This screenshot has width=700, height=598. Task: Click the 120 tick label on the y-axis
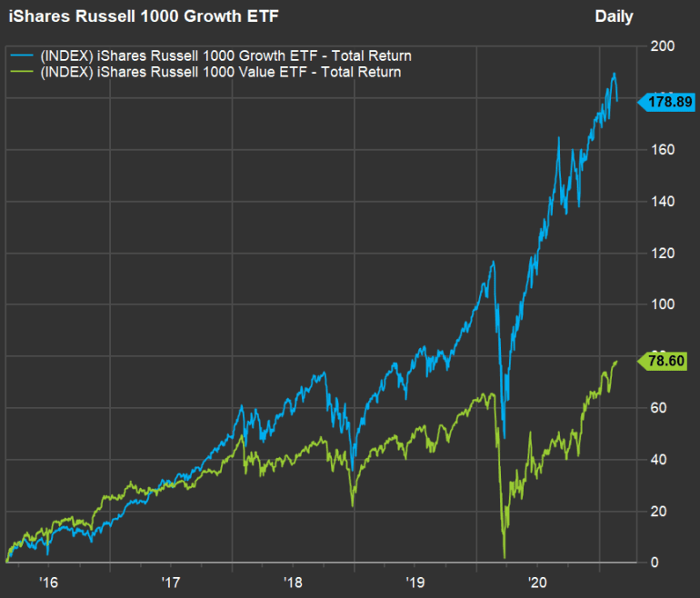(663, 254)
